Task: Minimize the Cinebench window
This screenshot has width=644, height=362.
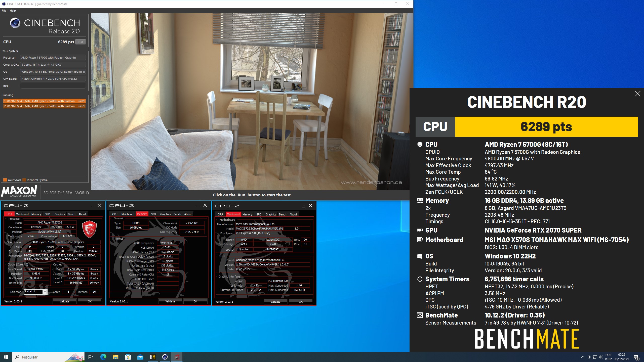Action: [384, 4]
